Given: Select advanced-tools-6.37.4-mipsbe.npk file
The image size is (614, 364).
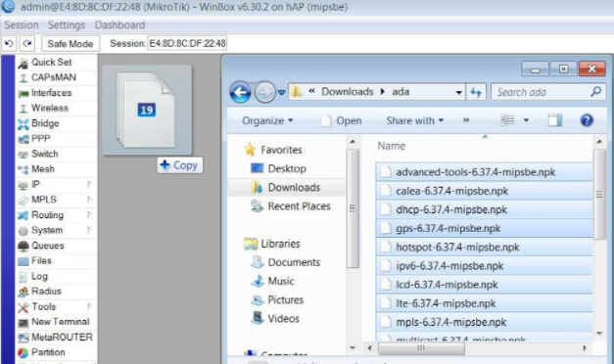Looking at the screenshot, I should 484,172.
